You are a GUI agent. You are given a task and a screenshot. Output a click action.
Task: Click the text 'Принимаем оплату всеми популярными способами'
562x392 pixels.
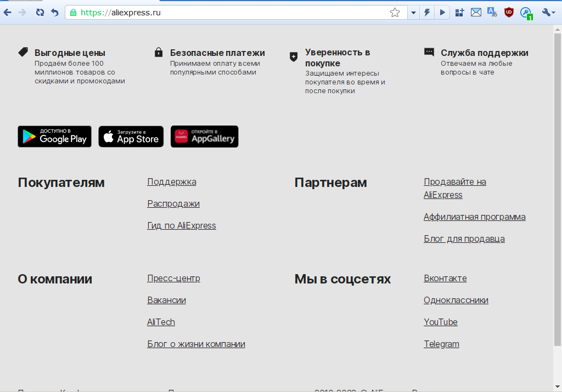(215, 67)
